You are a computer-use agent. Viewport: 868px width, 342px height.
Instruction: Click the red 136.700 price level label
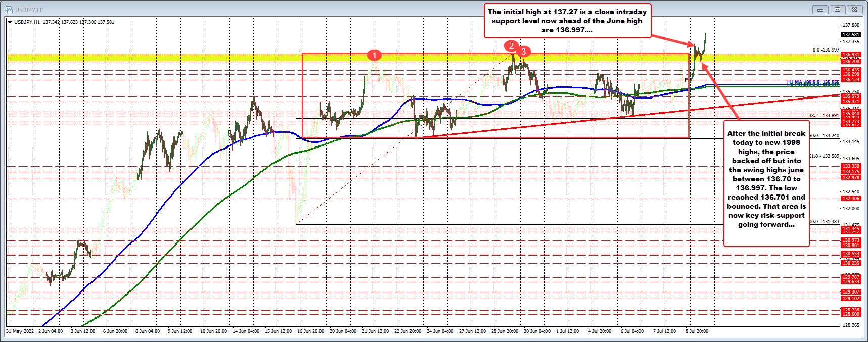pyautogui.click(x=850, y=61)
